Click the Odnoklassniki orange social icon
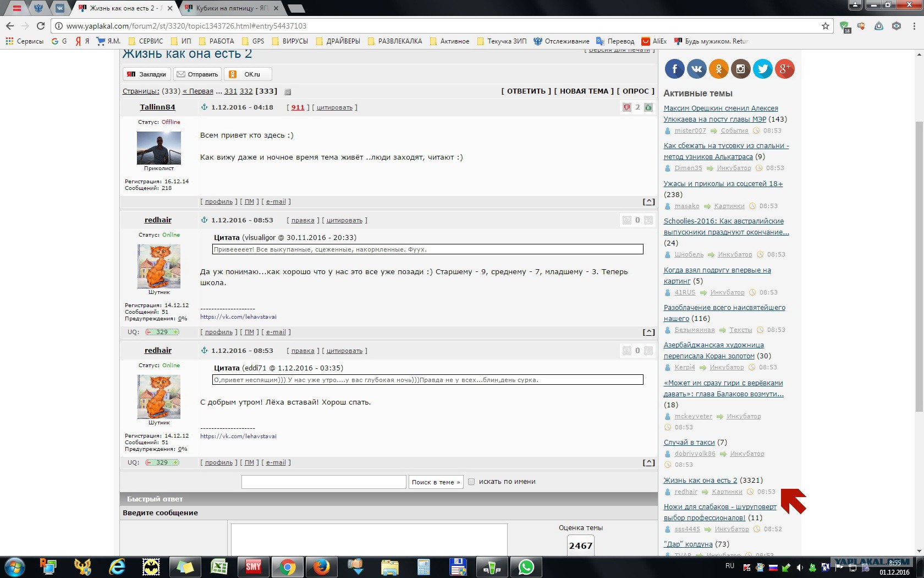 (x=718, y=69)
